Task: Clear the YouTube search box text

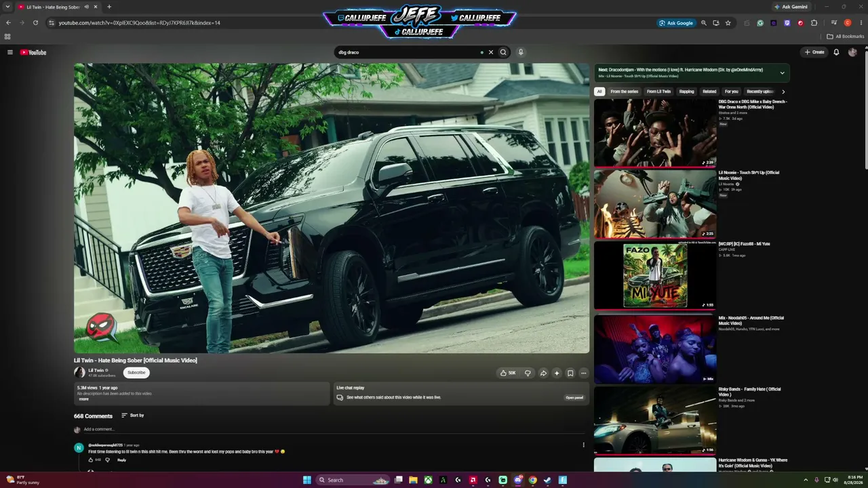Action: click(x=491, y=52)
